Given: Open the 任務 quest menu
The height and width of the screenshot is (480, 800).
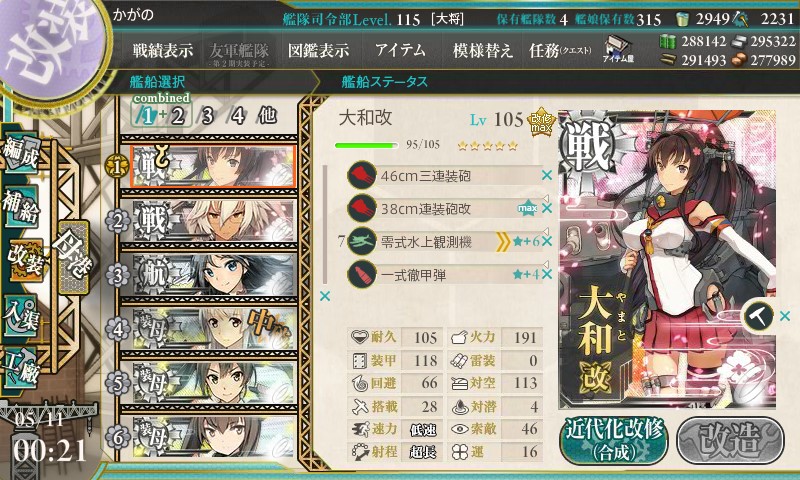Looking at the screenshot, I should (560, 50).
